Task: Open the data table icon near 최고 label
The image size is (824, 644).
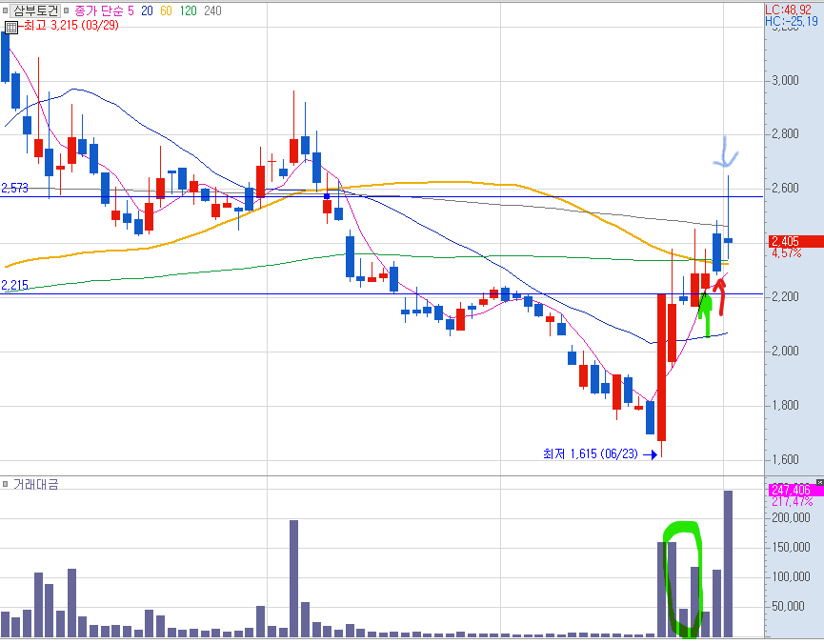Action: 11,27
